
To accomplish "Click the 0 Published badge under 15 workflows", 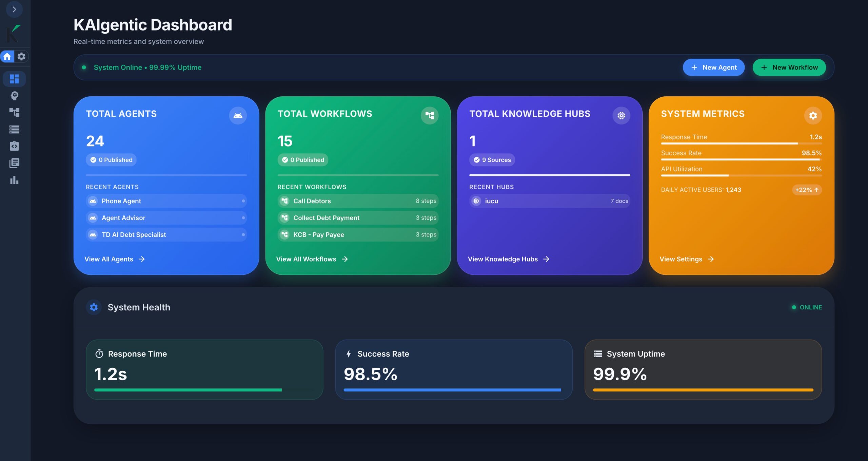I will (303, 160).
